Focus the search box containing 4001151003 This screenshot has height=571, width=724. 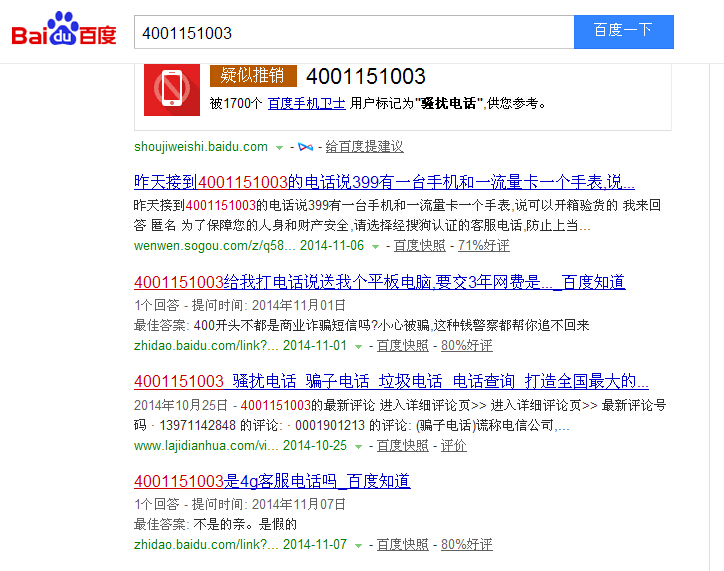[x=354, y=32]
